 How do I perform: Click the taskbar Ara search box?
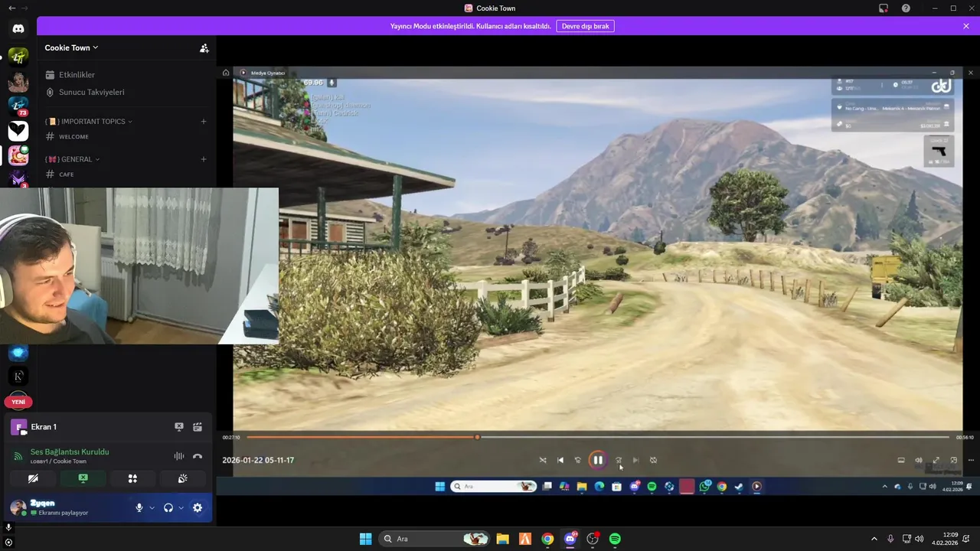(x=434, y=539)
